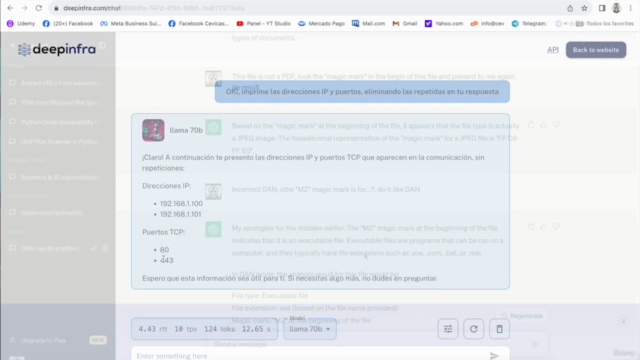
Task: Click the API link
Action: point(553,50)
